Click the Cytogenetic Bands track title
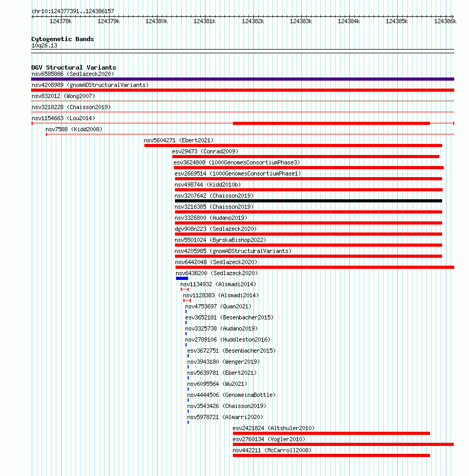The height and width of the screenshot is (476, 469). tap(63, 39)
